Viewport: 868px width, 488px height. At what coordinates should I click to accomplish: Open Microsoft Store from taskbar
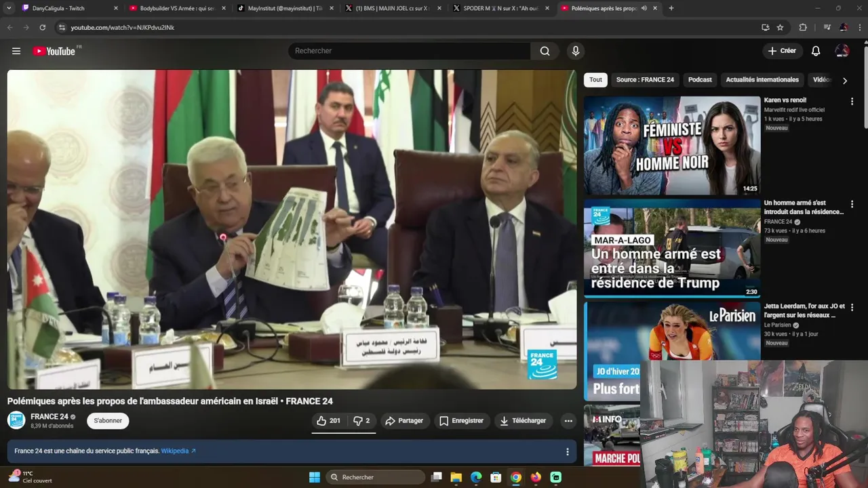pyautogui.click(x=496, y=477)
